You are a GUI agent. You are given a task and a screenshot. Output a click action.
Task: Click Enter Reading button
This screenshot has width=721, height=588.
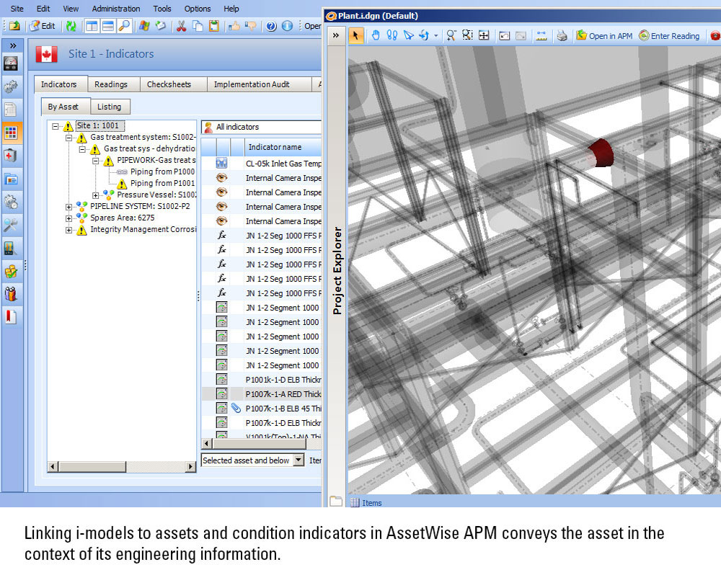tap(669, 35)
